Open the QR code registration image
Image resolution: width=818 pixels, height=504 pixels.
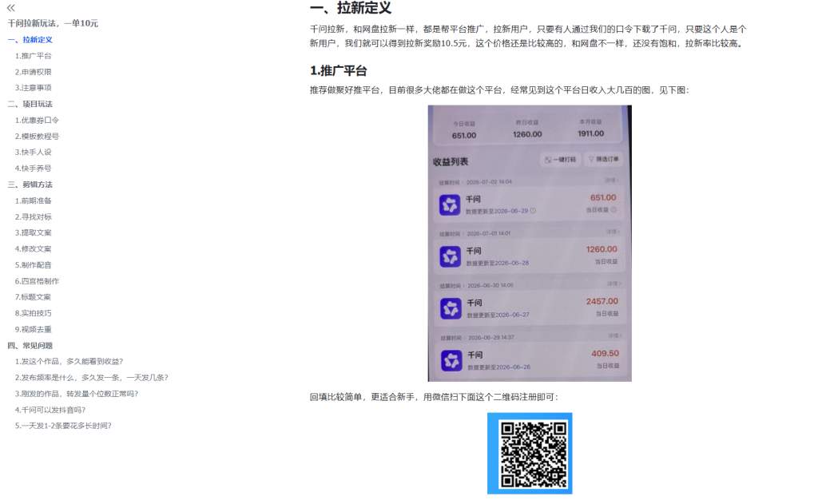[x=530, y=454]
